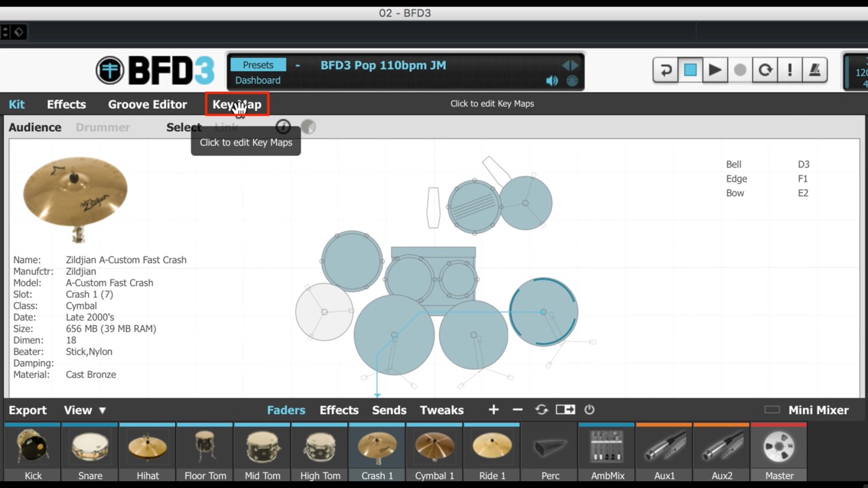Switch the mixer to Tweaks
Image resolution: width=868 pixels, height=488 pixels.
coord(442,410)
